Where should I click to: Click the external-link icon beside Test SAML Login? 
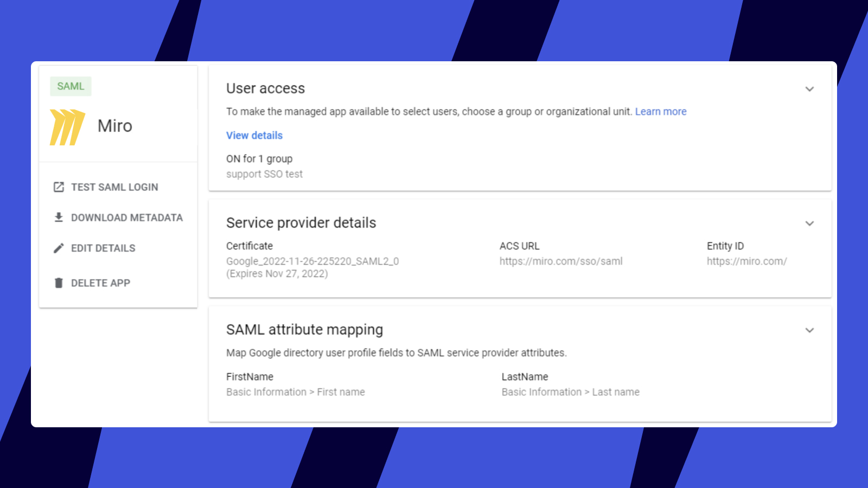[x=59, y=187]
